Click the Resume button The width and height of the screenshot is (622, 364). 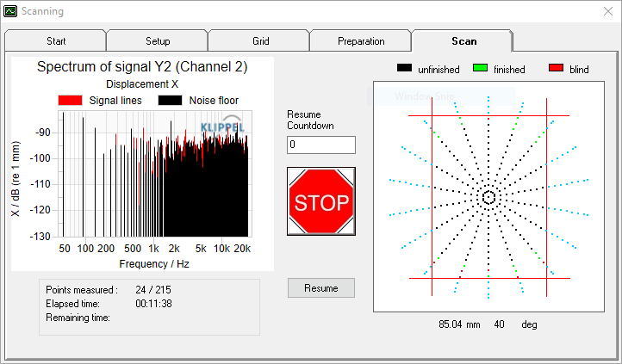(x=321, y=288)
